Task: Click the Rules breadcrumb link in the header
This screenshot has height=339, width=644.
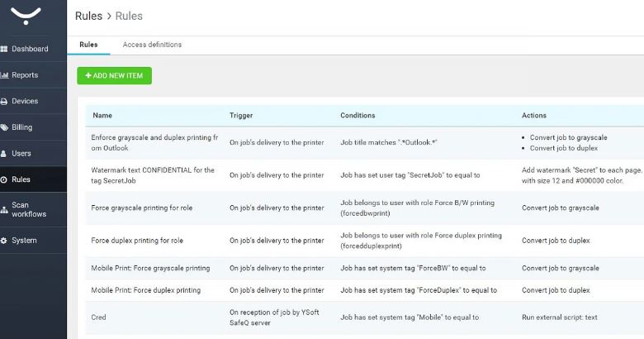Action: point(88,16)
